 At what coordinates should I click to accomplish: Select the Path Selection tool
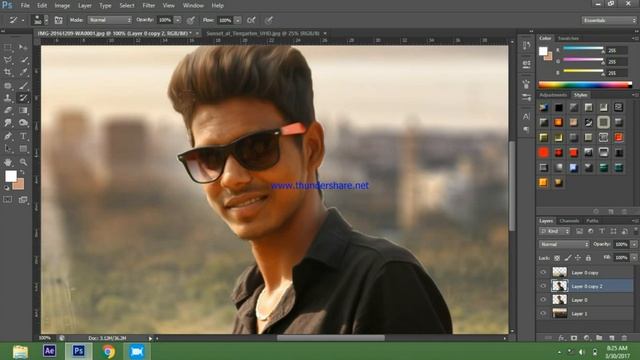[x=8, y=149]
